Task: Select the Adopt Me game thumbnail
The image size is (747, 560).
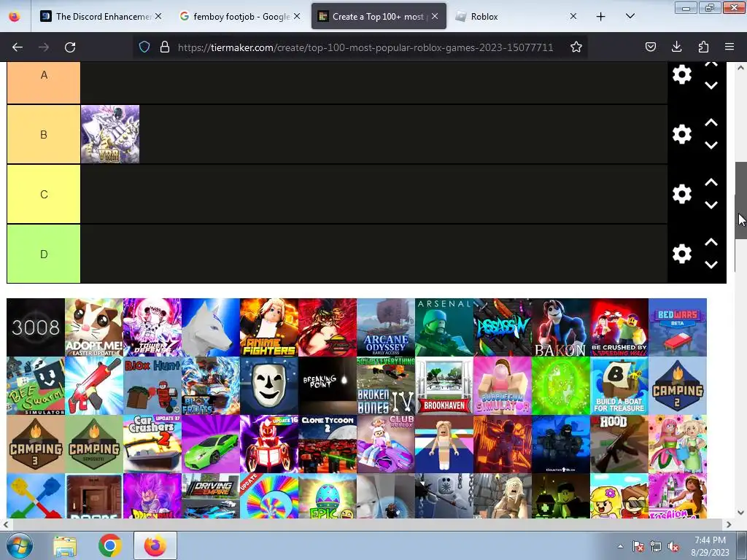Action: [94, 327]
